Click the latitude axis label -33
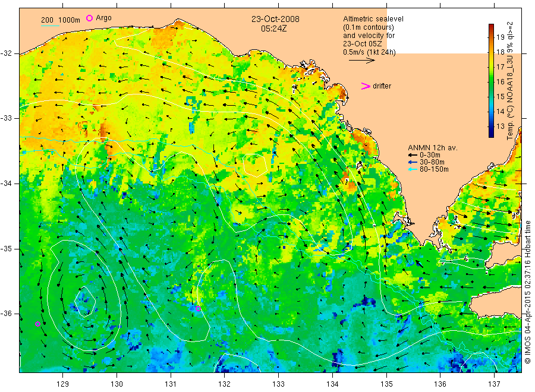This screenshot has height=392, width=535. pyautogui.click(x=6, y=118)
